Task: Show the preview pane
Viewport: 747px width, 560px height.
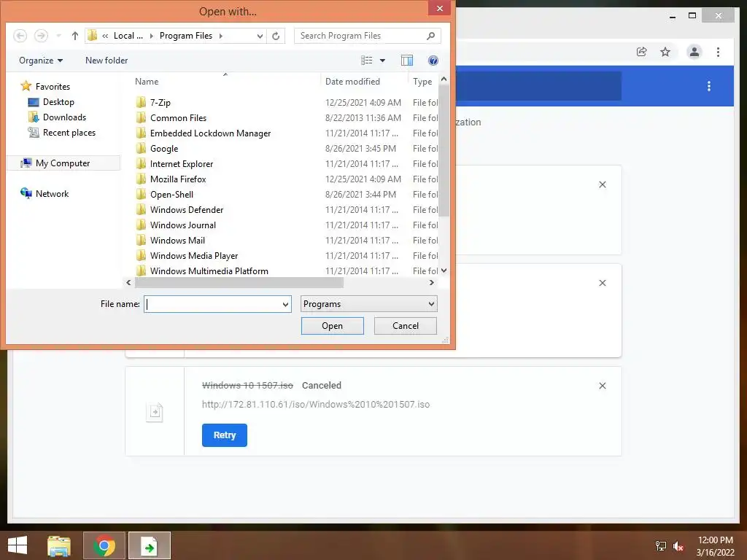Action: (407, 61)
